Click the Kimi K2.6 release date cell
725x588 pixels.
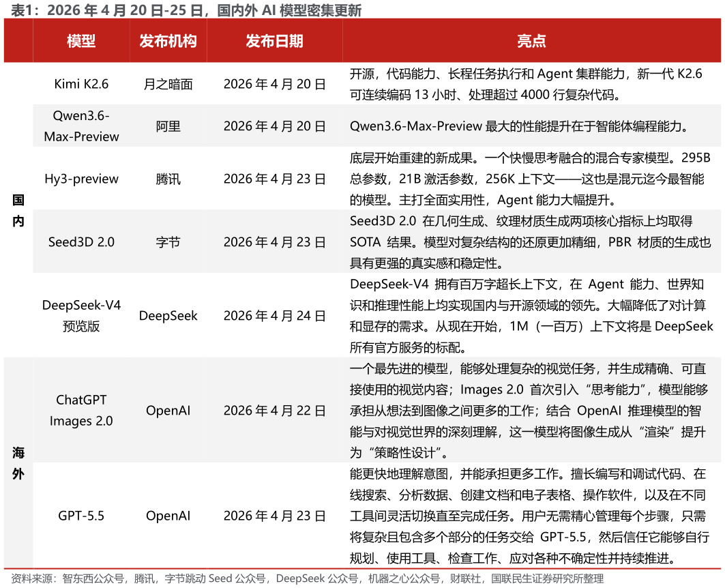[274, 84]
